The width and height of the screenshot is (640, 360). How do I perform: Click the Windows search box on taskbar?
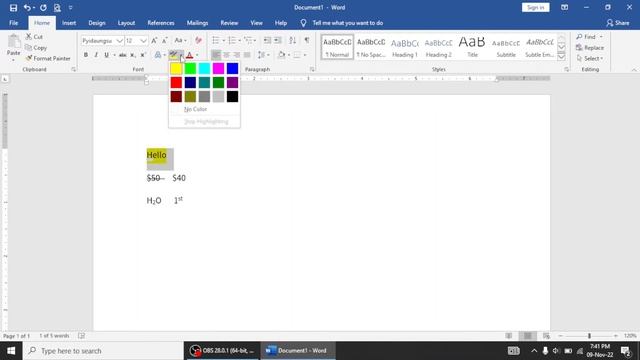tap(103, 351)
